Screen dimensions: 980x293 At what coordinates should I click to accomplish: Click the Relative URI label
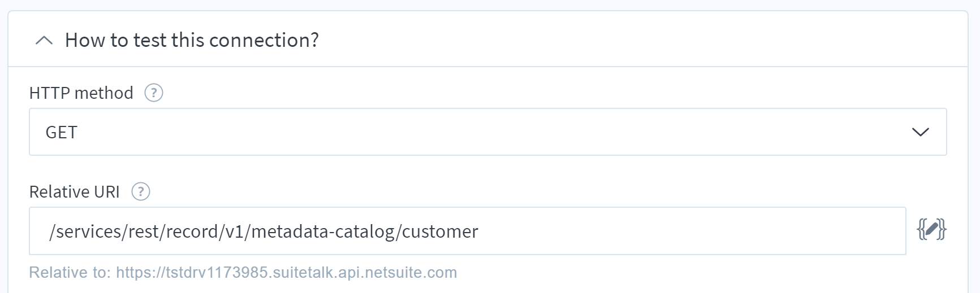click(x=74, y=192)
